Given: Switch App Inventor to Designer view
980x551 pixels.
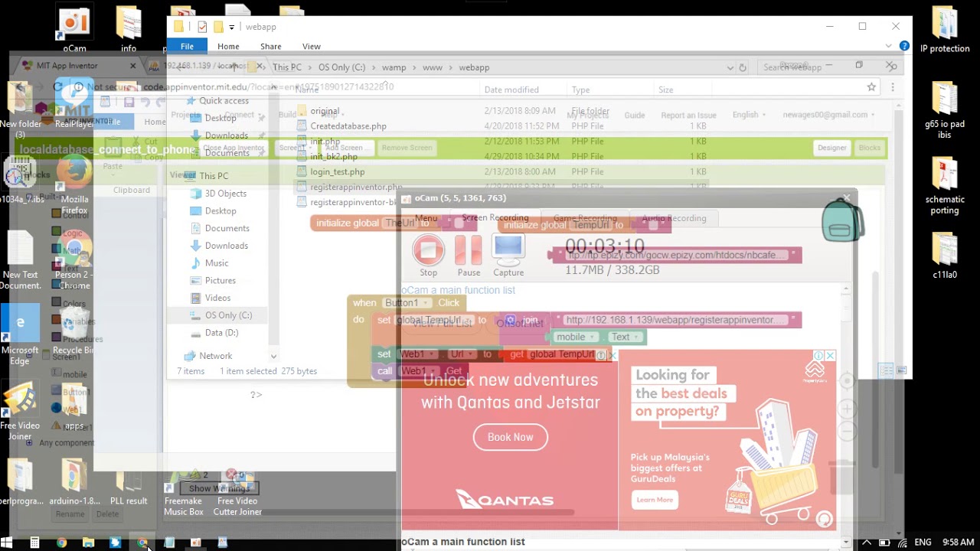Looking at the screenshot, I should click(x=832, y=148).
